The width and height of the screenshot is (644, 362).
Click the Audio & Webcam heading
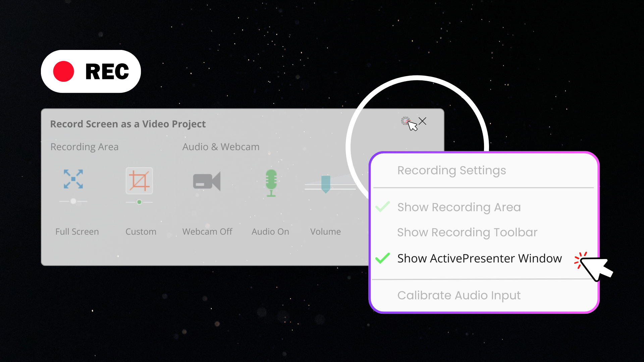[x=221, y=147]
